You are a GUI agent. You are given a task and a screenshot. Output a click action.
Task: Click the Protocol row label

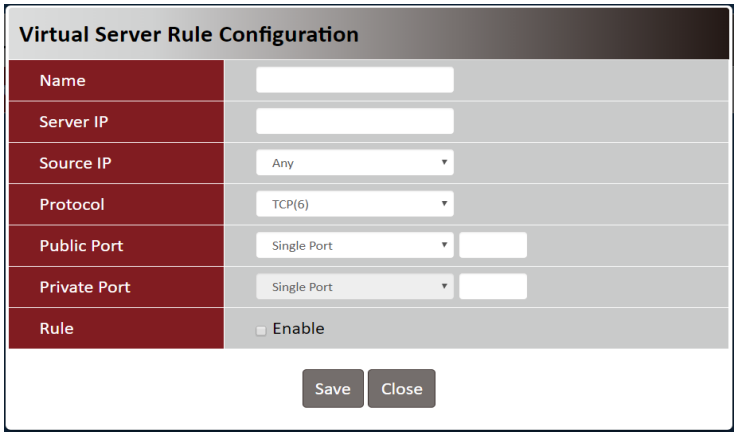(x=72, y=204)
